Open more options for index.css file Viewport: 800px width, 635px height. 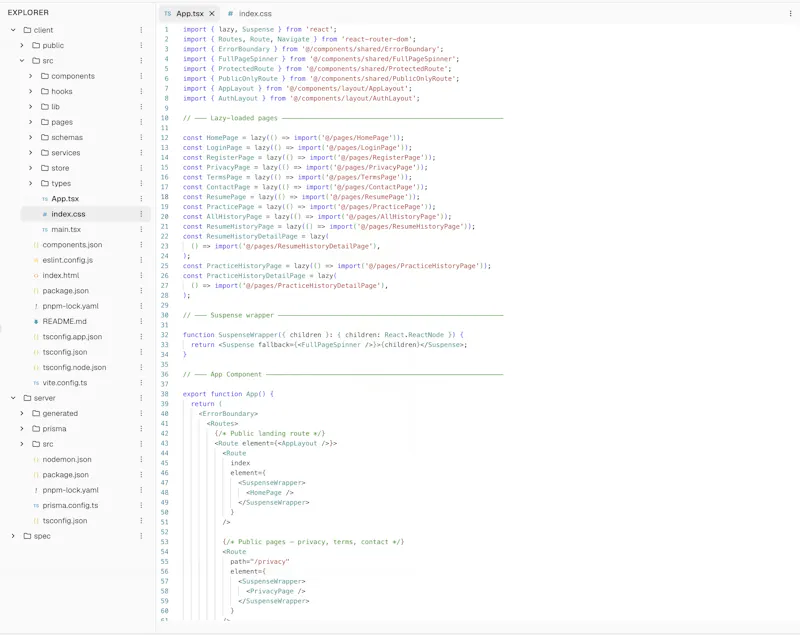coord(141,214)
